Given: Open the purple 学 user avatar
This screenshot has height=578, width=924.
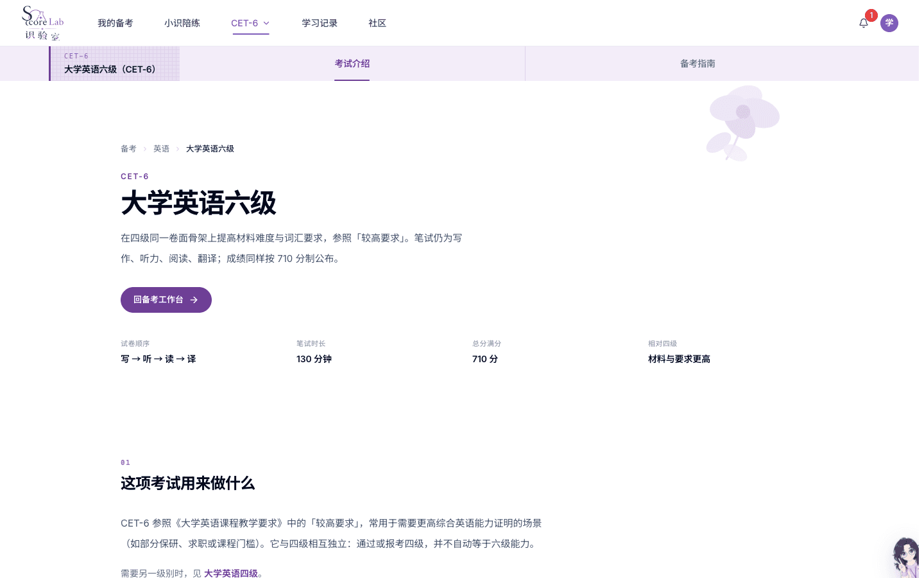Looking at the screenshot, I should pyautogui.click(x=889, y=23).
